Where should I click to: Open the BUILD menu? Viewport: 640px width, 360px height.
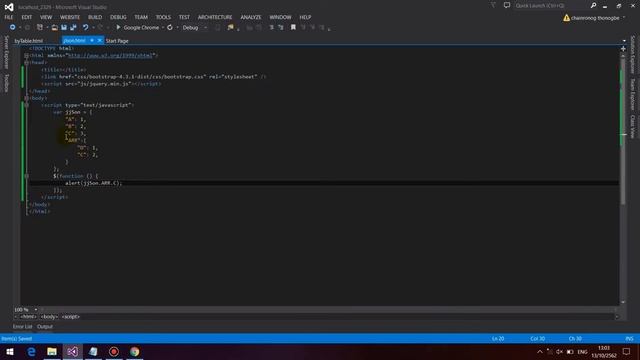95,17
